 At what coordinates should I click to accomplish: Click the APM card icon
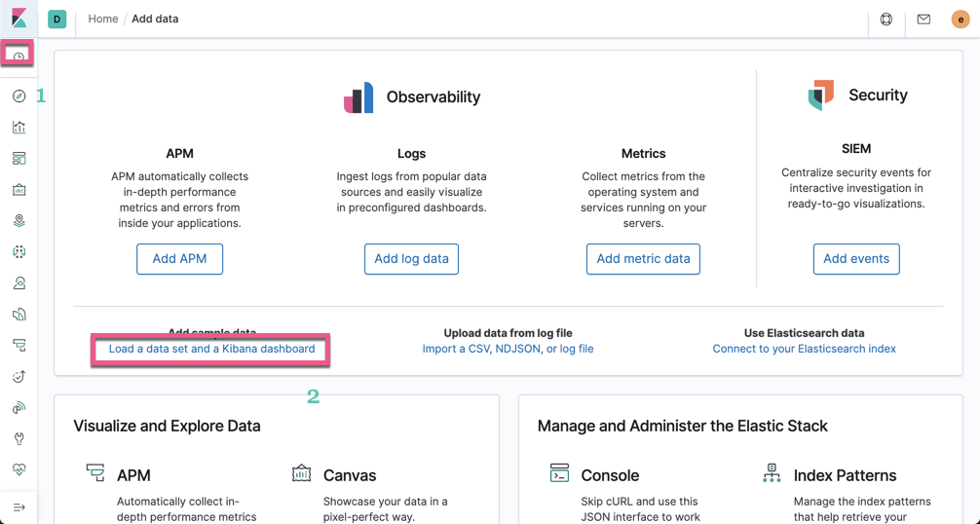tap(95, 472)
